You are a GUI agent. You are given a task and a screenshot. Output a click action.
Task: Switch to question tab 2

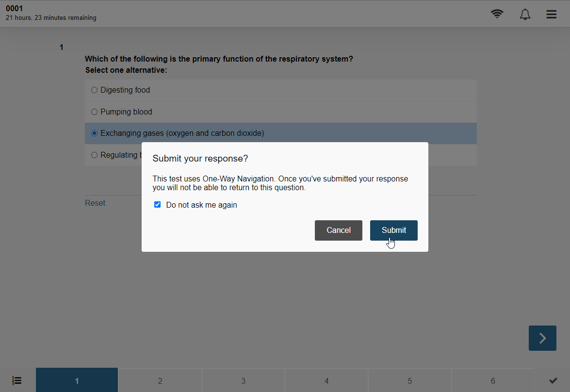[160, 380]
